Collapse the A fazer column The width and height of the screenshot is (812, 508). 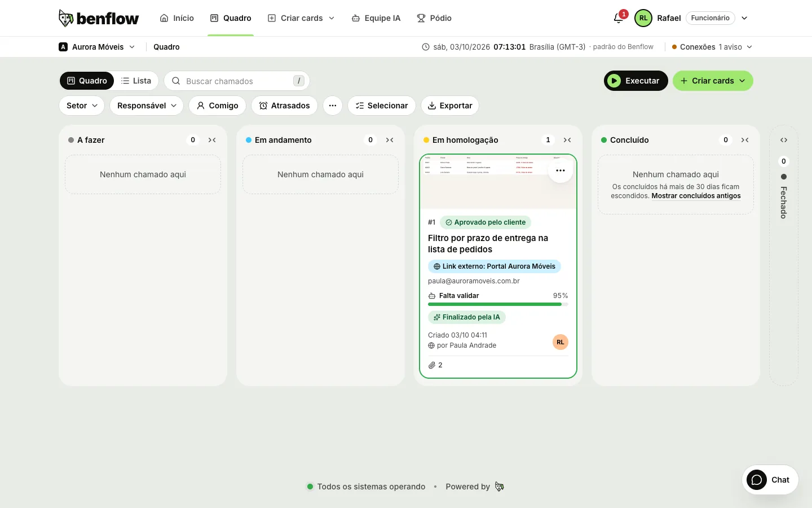point(212,140)
